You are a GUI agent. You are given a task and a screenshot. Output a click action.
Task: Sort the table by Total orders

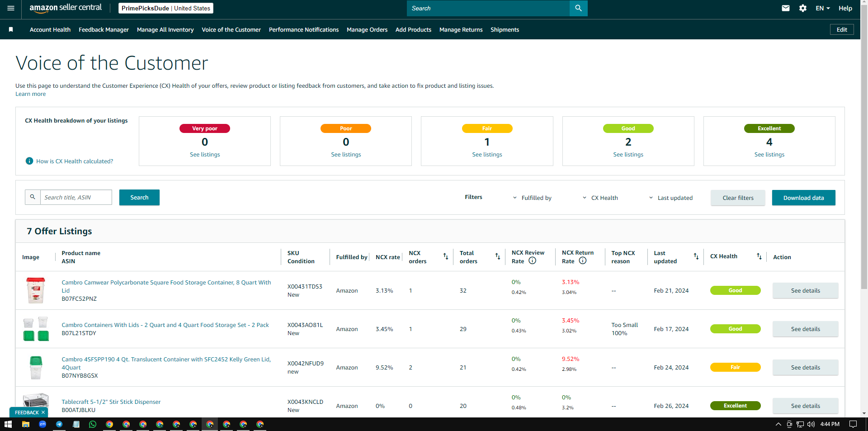pyautogui.click(x=498, y=256)
